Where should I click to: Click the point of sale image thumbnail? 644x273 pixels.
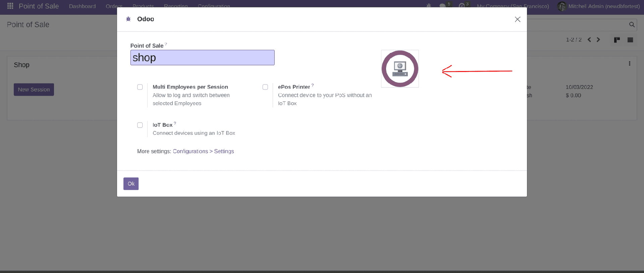(x=400, y=69)
